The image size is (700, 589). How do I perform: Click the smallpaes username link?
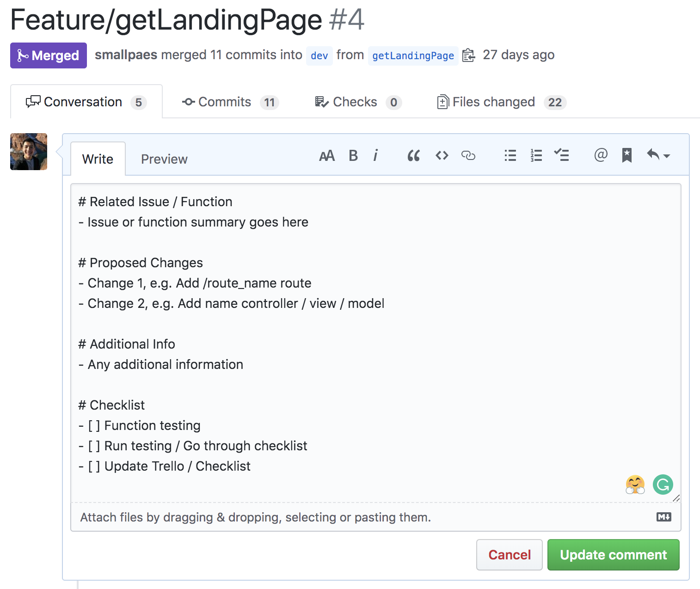[x=126, y=55]
